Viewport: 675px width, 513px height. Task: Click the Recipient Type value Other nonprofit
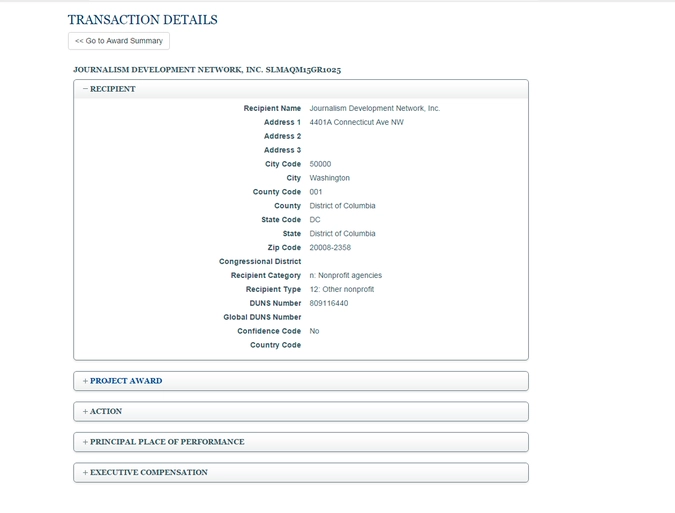point(341,289)
